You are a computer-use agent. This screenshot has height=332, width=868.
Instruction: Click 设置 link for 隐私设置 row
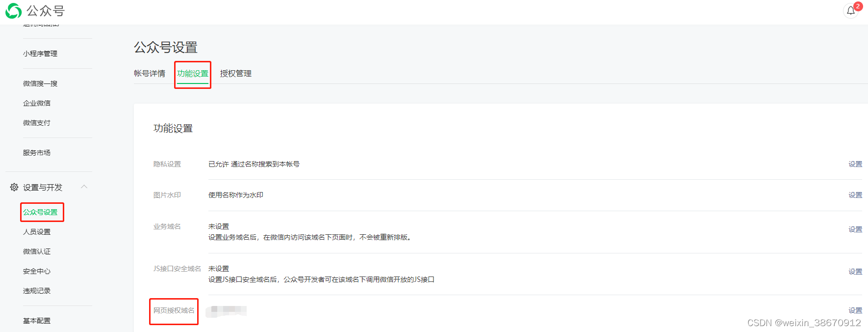click(855, 164)
